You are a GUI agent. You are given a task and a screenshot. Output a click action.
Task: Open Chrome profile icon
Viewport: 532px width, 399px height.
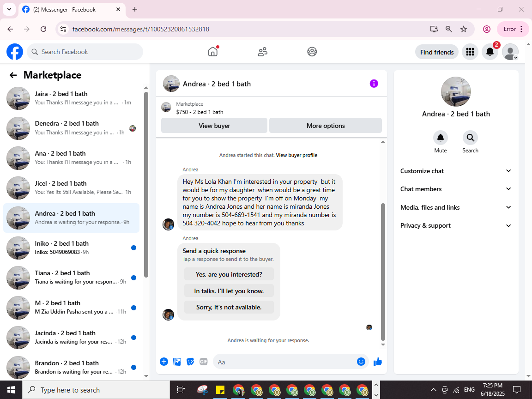(487, 29)
